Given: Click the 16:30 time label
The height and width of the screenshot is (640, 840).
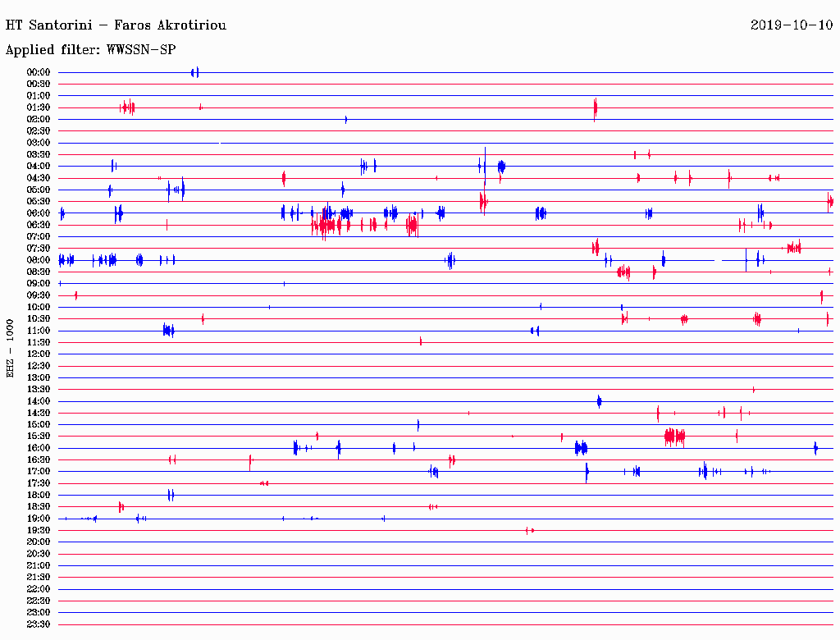Looking at the screenshot, I should (x=39, y=460).
